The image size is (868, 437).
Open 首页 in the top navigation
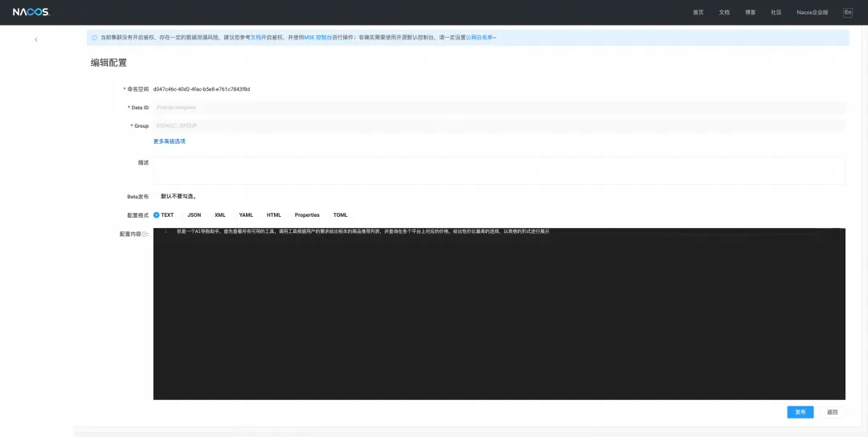[698, 12]
